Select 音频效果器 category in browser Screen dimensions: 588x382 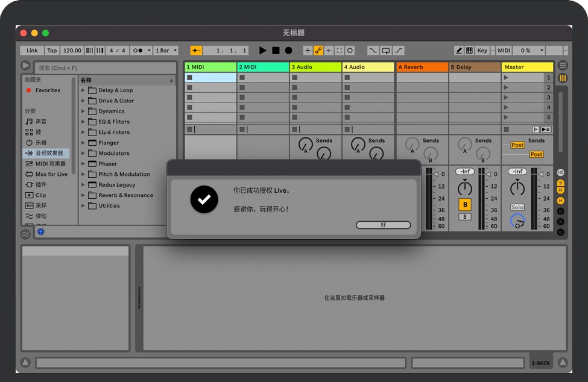(x=46, y=153)
